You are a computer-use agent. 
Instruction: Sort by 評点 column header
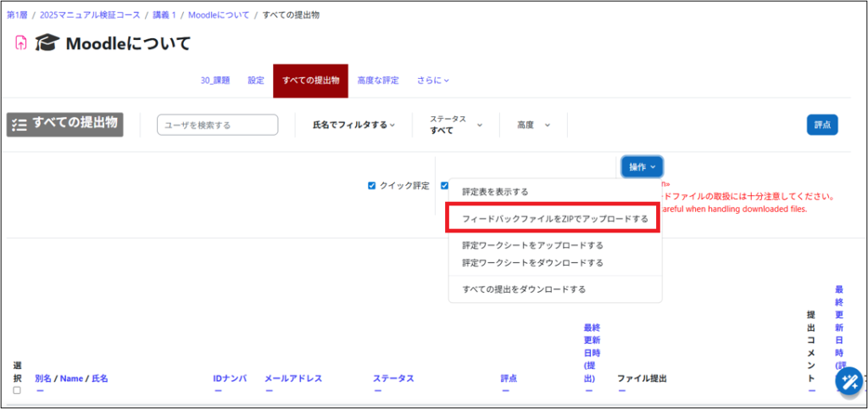point(509,378)
